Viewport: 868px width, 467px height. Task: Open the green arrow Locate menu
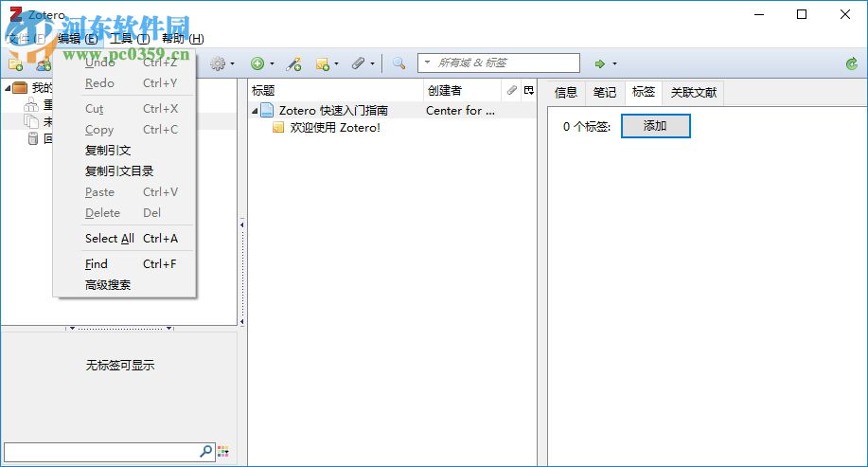point(606,63)
